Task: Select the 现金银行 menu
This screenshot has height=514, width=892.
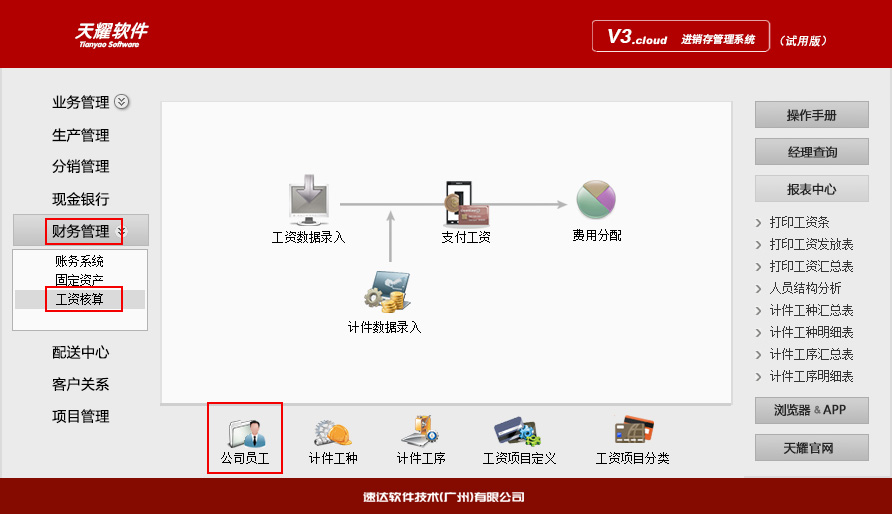Action: coord(81,199)
